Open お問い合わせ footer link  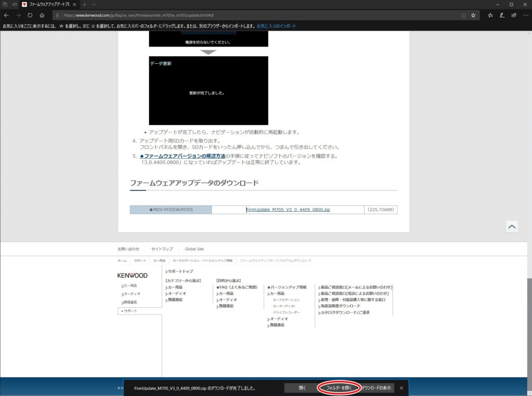click(128, 249)
